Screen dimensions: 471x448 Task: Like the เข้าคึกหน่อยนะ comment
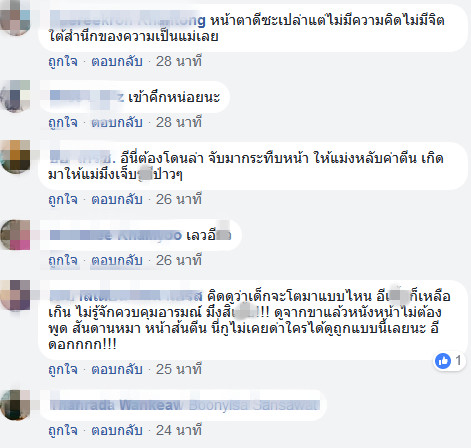pyautogui.click(x=63, y=123)
